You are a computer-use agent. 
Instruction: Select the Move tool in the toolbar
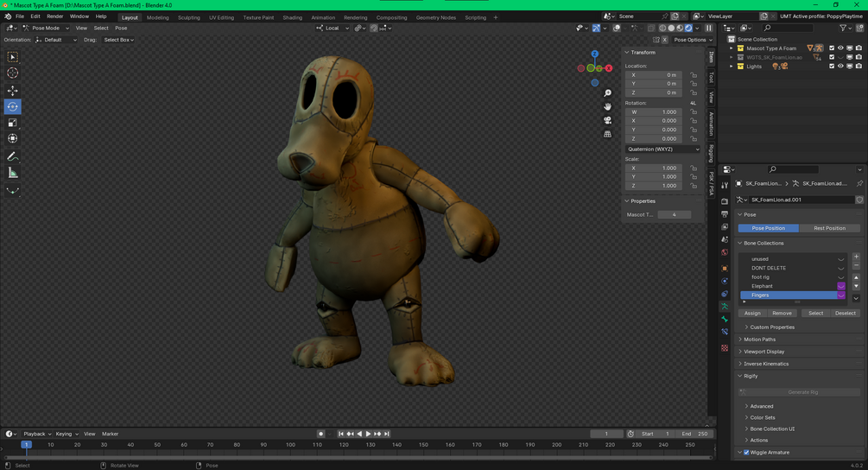pyautogui.click(x=12, y=91)
